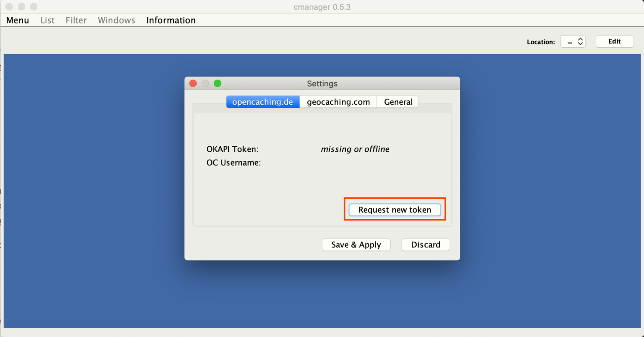Switch to the geocaching.com tab

338,102
